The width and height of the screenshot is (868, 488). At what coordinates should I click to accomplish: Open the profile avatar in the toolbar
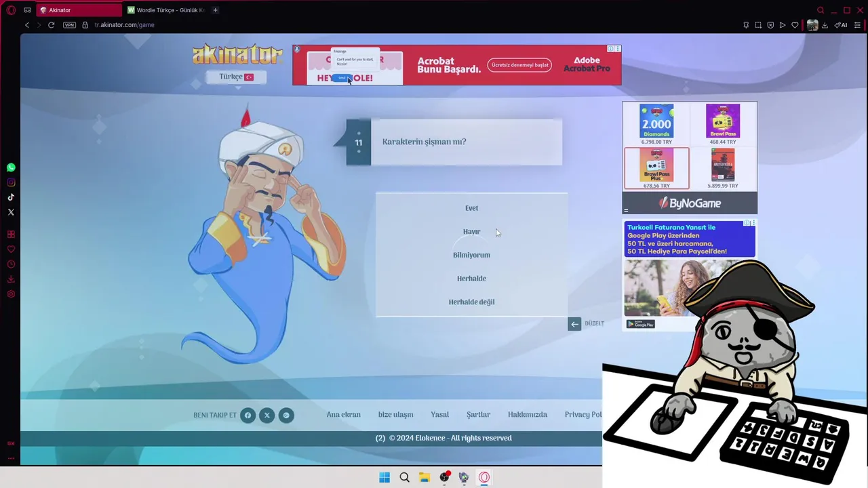click(812, 25)
